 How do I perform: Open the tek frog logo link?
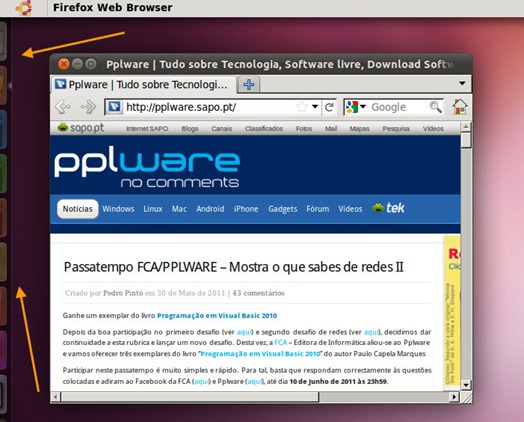coord(388,208)
